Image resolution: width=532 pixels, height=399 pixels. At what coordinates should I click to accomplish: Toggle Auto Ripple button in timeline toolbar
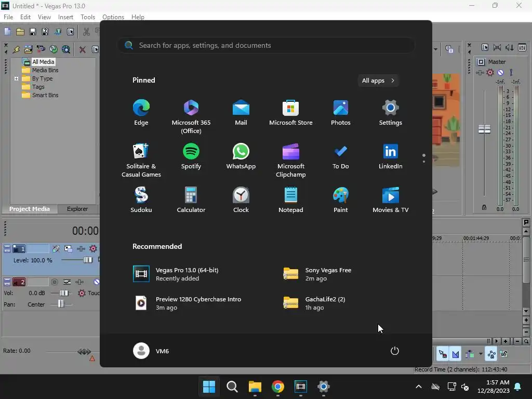click(x=470, y=354)
